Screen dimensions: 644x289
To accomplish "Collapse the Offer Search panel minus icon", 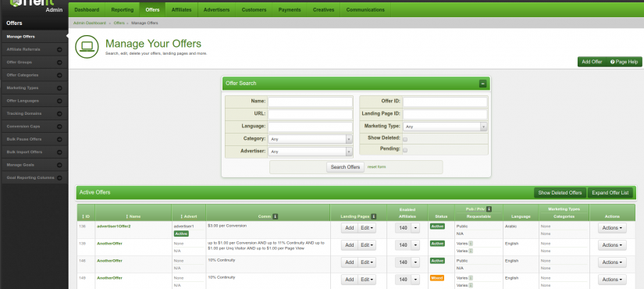I will click(x=482, y=84).
